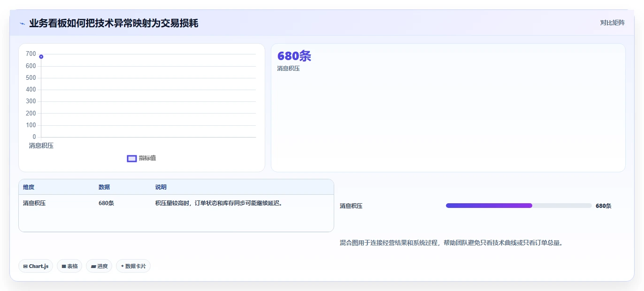Screen dimensions: 644x291
Task: Click the 消息积压 x-axis label on chart
Action: [x=41, y=146]
